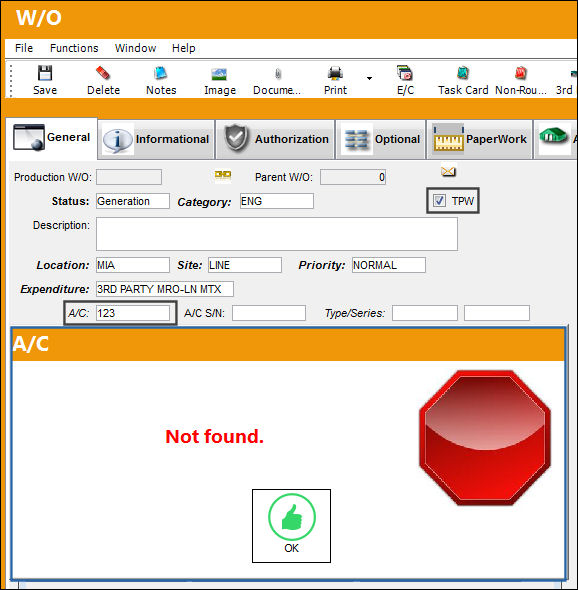
Task: Click the Parent W/O field
Action: coord(353,177)
